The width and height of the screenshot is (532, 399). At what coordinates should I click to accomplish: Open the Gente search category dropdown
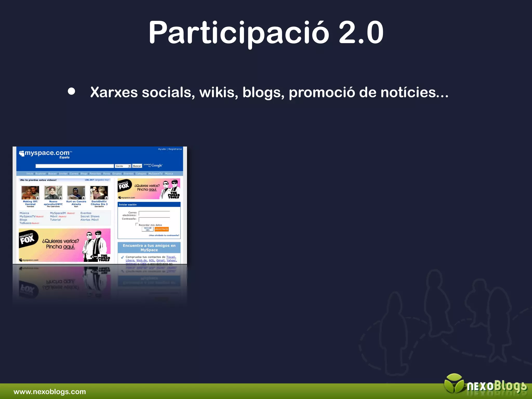pyautogui.click(x=123, y=166)
